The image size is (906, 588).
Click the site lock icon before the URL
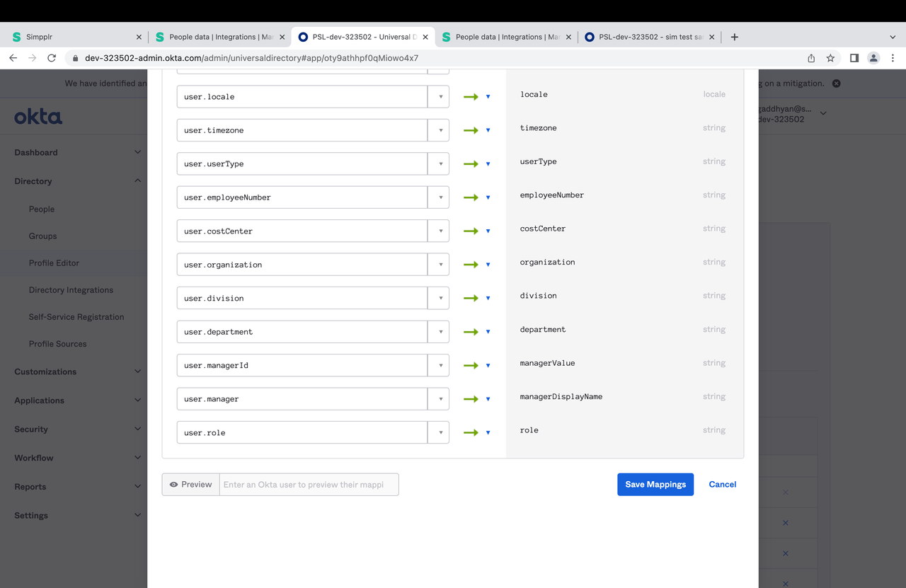[75, 58]
